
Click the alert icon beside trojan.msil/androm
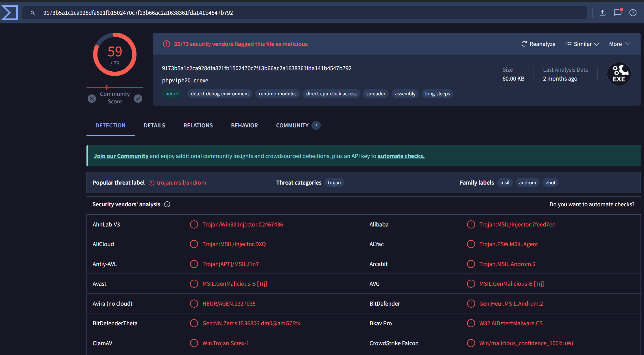pos(152,183)
